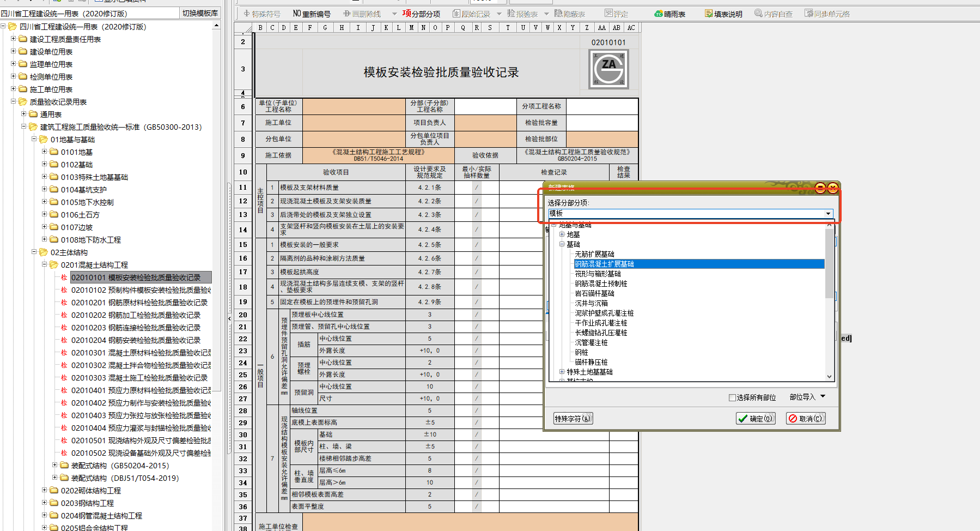The width and height of the screenshot is (980, 531).
Task: Click the 确定(O) button
Action: 756,419
